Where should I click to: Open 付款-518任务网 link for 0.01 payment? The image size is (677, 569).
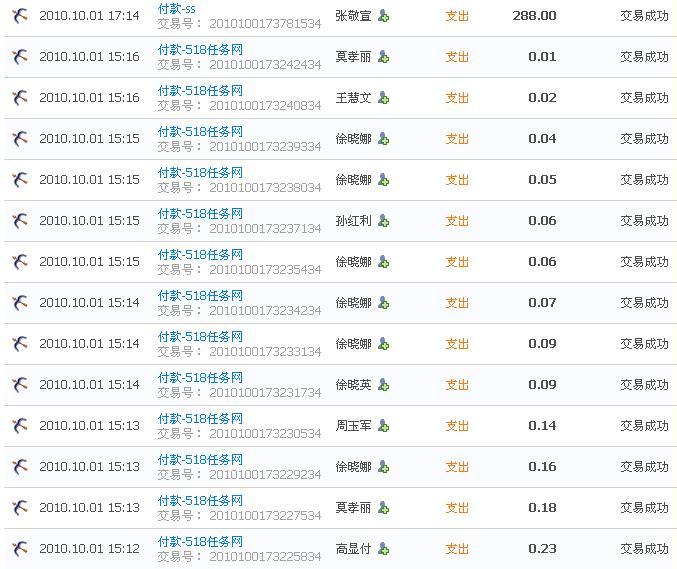[x=200, y=49]
